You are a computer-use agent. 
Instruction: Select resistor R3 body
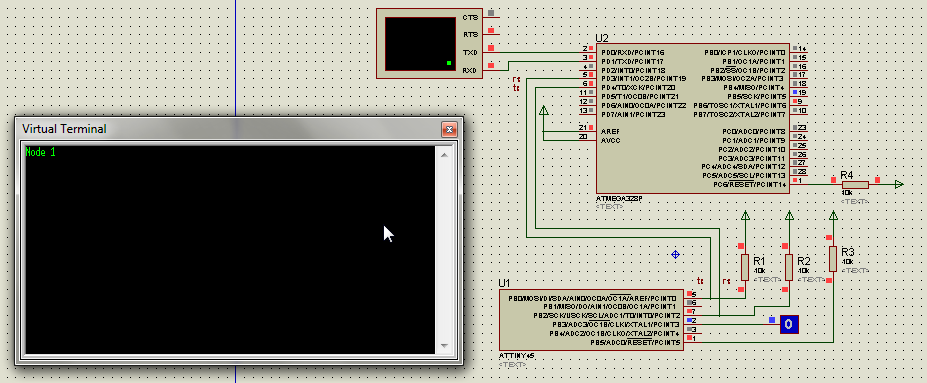pos(833,258)
